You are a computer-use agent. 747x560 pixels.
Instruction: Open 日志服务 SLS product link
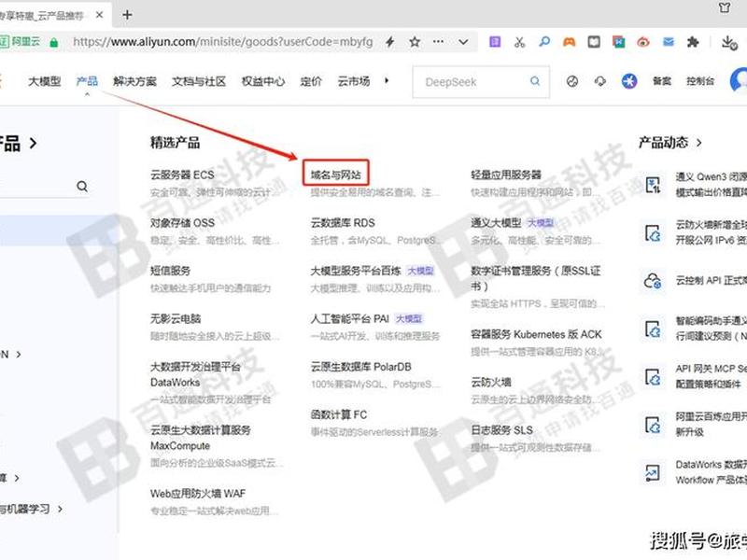501,430
